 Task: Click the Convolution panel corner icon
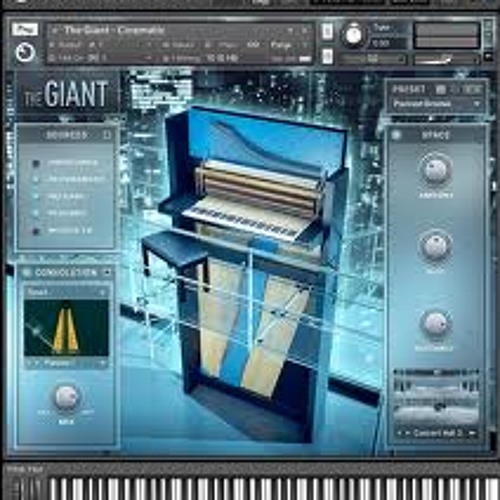[107, 273]
